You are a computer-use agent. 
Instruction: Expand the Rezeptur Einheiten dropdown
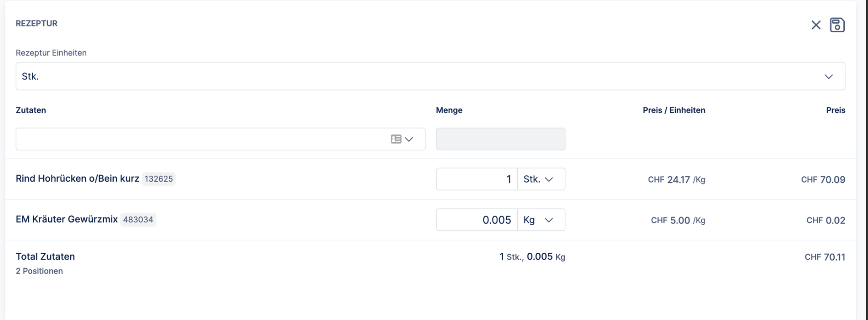(x=828, y=77)
